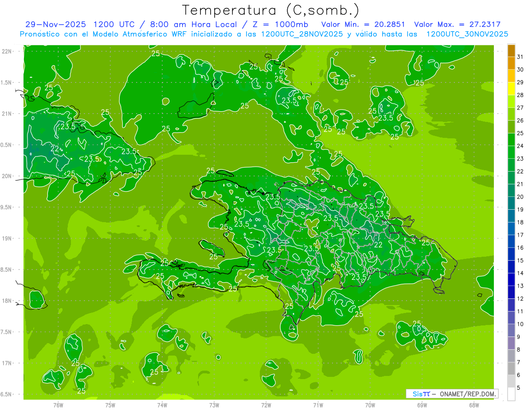Click the "71W" longitude axis label
Image resolution: width=532 pixels, height=411 pixels.
(318, 405)
